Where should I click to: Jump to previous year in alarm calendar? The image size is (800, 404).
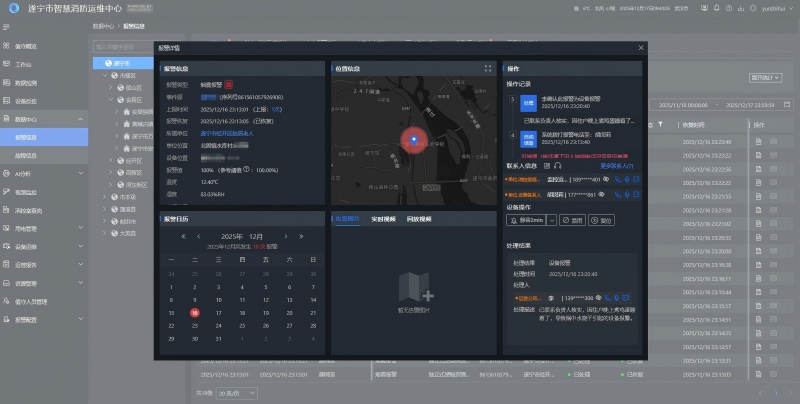tap(183, 236)
